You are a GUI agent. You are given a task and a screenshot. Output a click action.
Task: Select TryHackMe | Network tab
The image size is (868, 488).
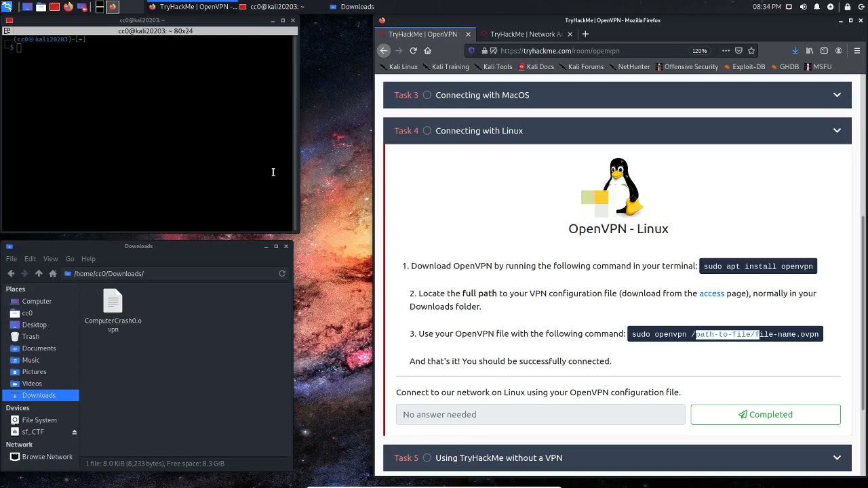coord(526,34)
